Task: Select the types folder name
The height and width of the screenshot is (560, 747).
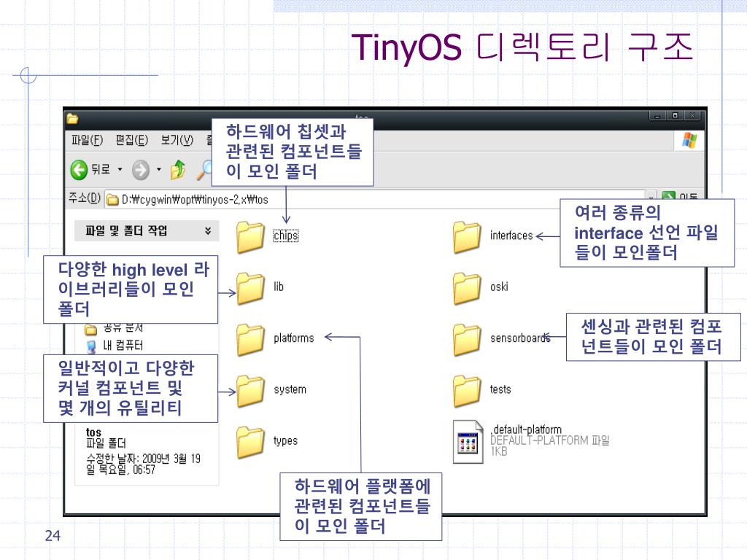Action: tap(285, 441)
